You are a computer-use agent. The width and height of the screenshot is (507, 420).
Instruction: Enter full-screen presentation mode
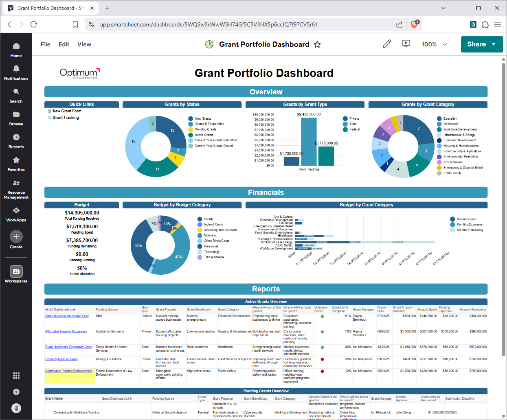point(406,44)
